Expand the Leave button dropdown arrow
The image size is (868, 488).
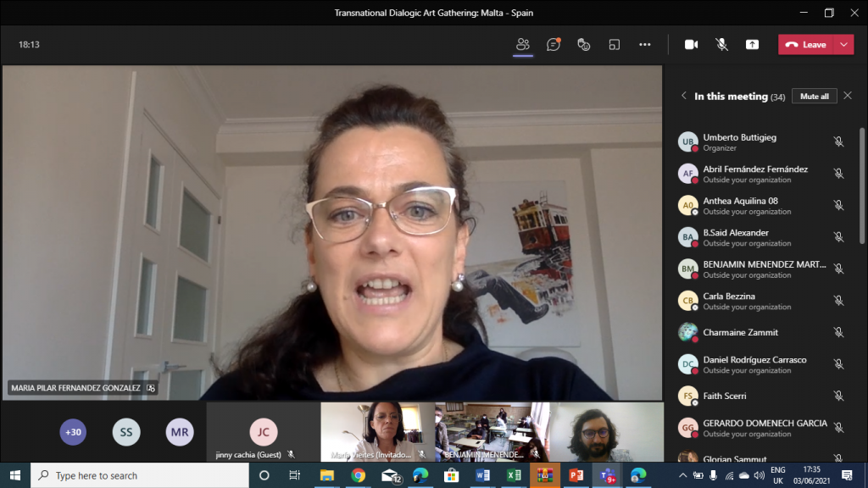pos(844,45)
